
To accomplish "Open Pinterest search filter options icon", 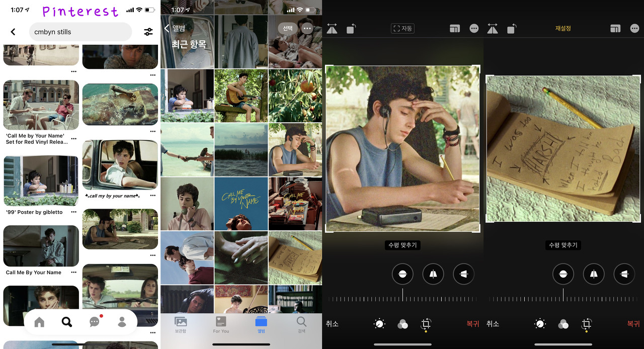I will pos(148,32).
